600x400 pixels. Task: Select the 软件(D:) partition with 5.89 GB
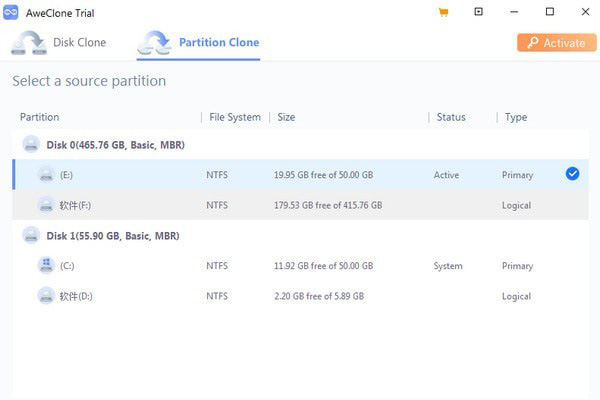click(300, 296)
